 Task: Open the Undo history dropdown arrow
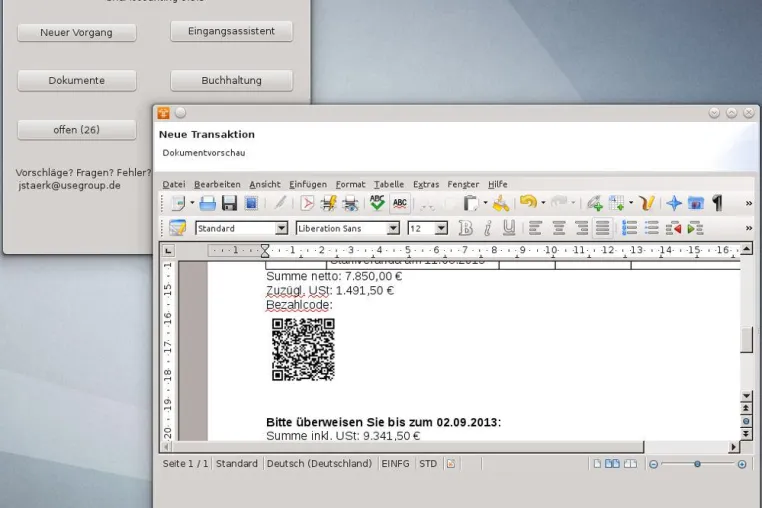click(x=543, y=203)
